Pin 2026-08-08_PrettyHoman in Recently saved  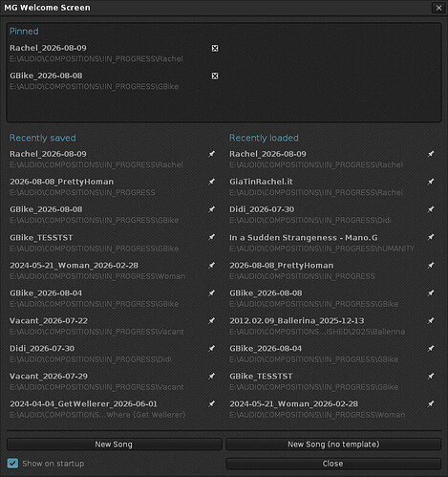coord(211,182)
